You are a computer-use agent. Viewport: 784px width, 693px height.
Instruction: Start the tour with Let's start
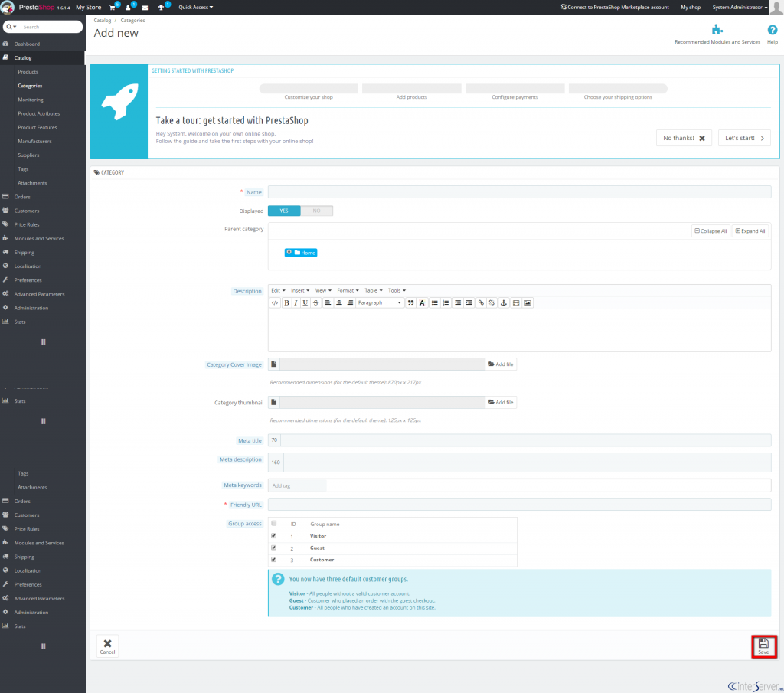[744, 138]
